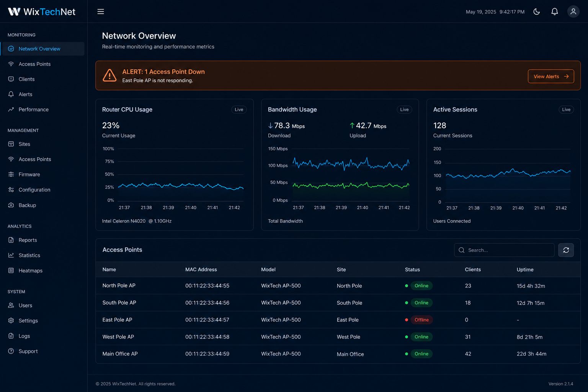Open Statistics in the sidebar

point(29,255)
